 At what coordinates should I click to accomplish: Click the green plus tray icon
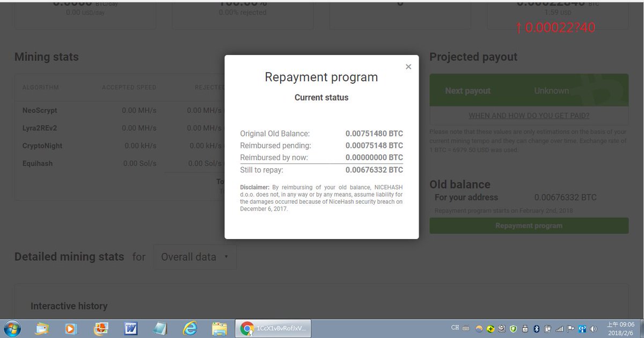(491, 329)
